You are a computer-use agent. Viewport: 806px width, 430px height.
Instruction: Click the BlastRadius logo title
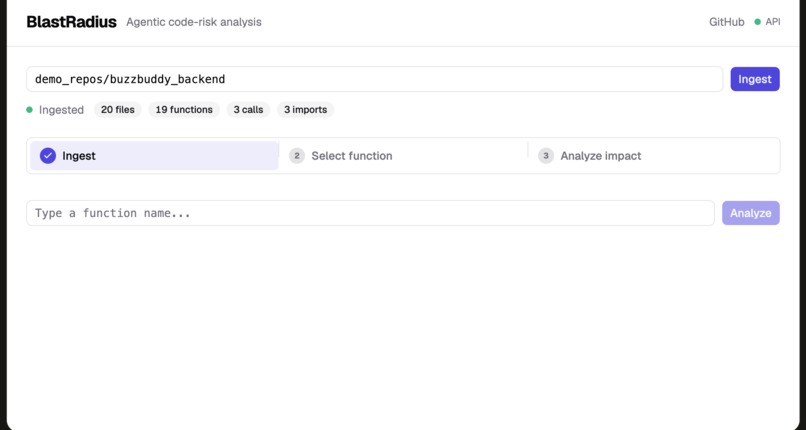71,22
